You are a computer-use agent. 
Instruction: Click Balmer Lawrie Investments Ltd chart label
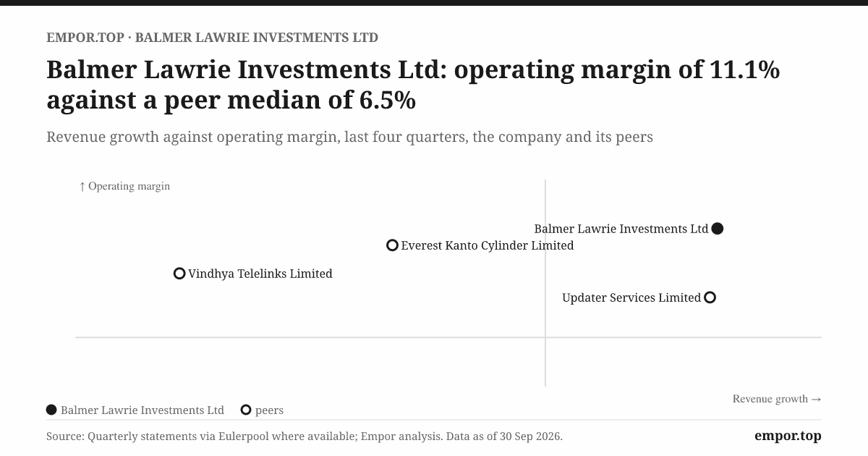(x=621, y=229)
